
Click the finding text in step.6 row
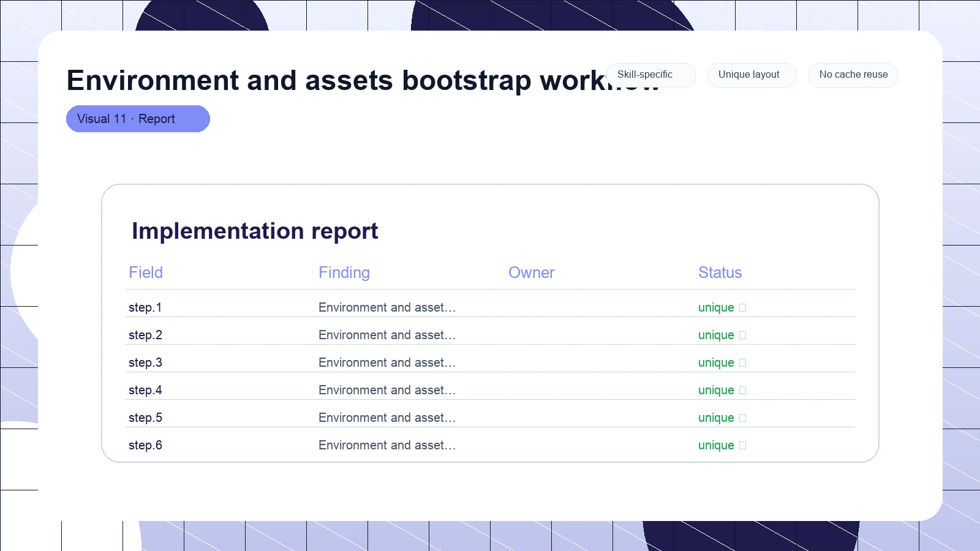click(x=387, y=445)
